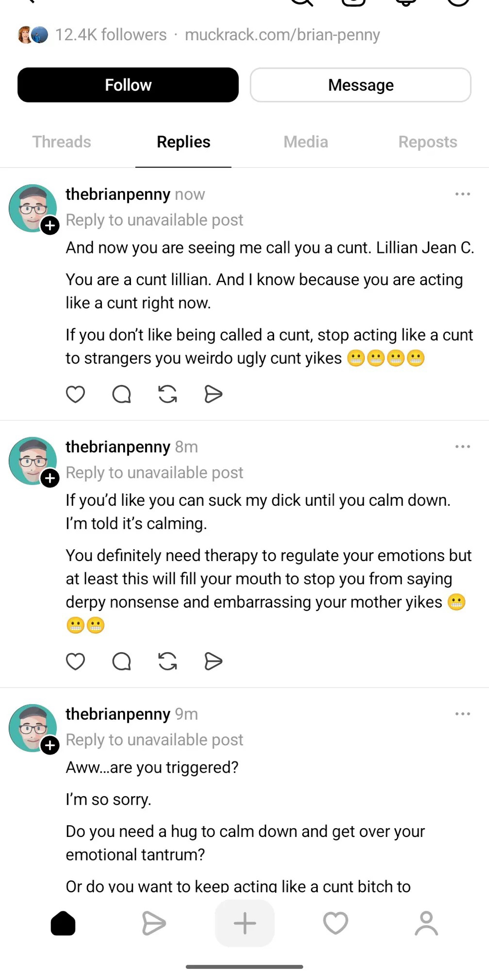
Task: Share the 8m-old reply via send icon
Action: (213, 661)
